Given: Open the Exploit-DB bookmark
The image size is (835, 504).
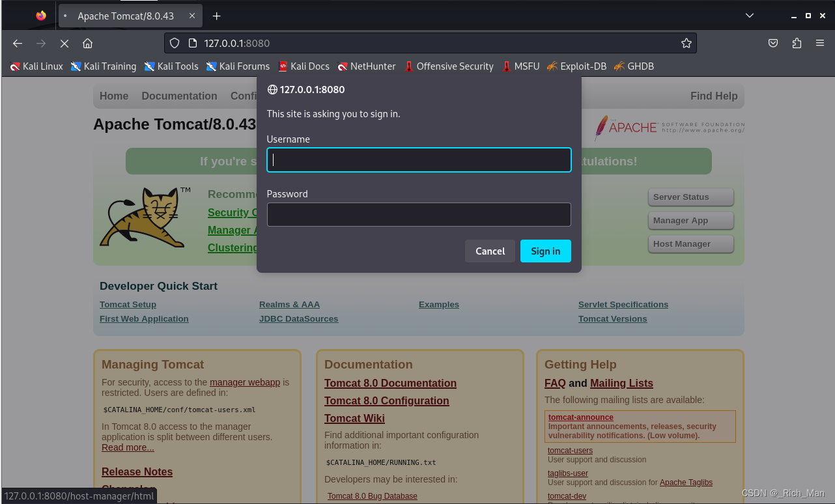Looking at the screenshot, I should point(576,66).
